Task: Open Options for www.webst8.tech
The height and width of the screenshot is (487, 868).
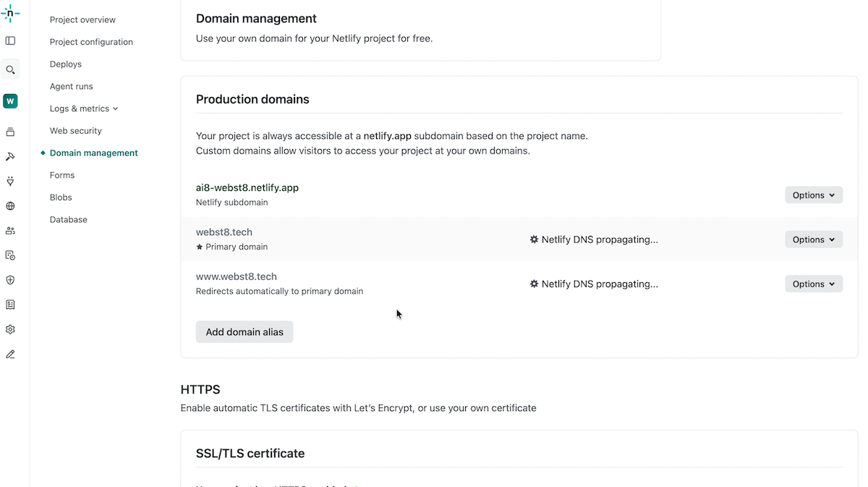Action: [814, 284]
